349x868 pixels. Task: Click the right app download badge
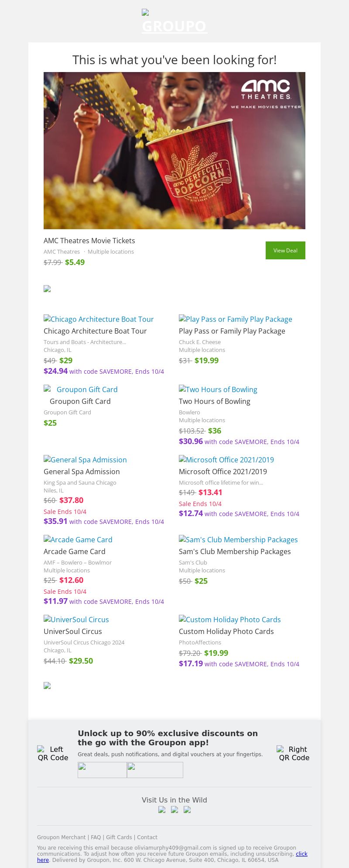155,770
